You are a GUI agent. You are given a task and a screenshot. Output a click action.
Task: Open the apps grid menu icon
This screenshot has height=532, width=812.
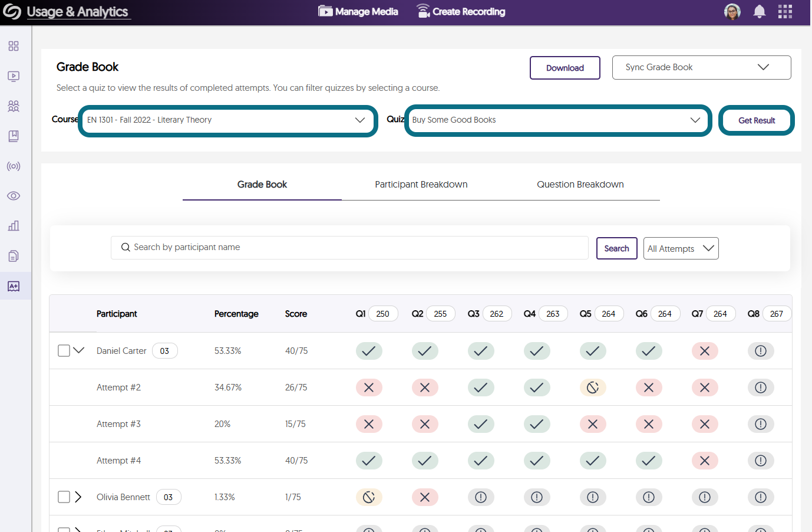(x=785, y=12)
